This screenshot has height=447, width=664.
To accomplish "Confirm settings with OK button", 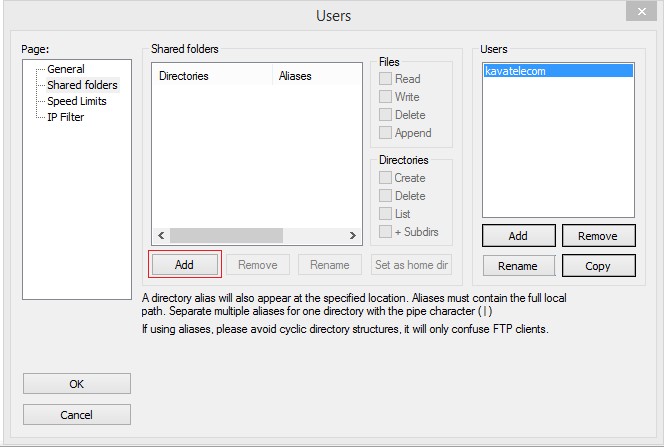I will (x=77, y=383).
